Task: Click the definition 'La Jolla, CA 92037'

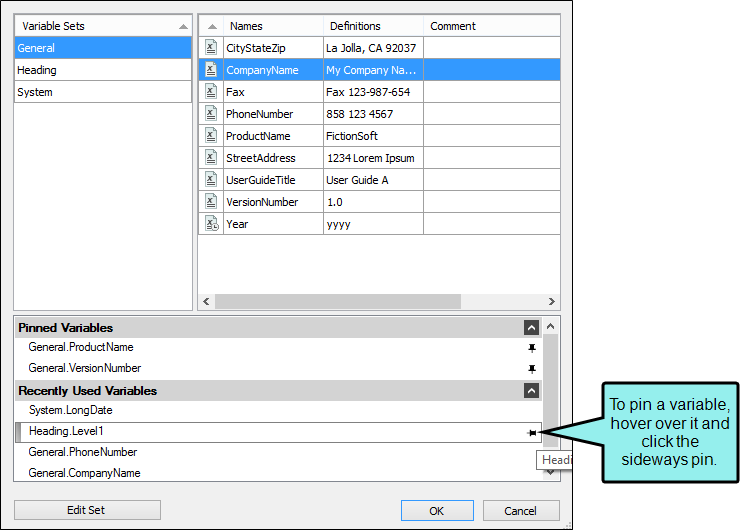Action: pyautogui.click(x=374, y=48)
